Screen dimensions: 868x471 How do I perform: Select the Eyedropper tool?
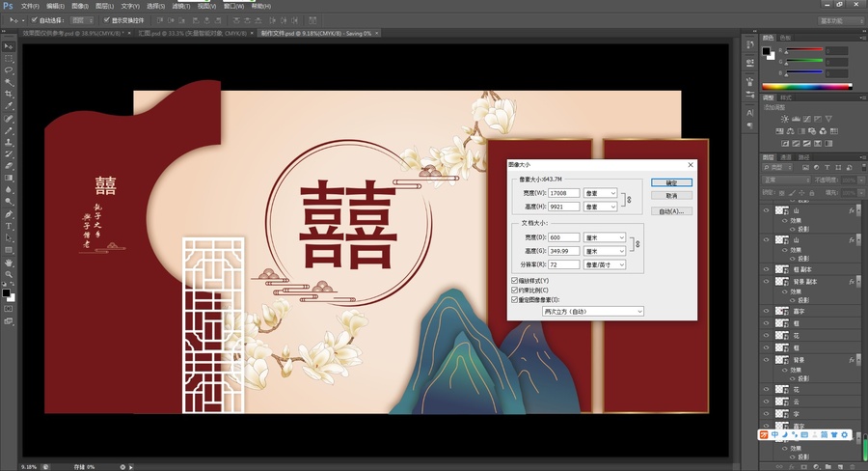tap(9, 106)
